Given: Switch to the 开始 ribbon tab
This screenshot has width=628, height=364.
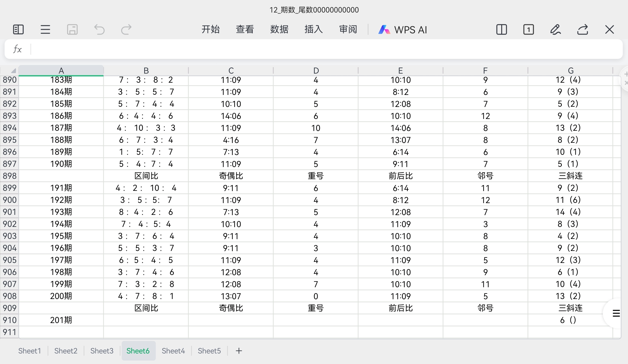Looking at the screenshot, I should click(210, 29).
